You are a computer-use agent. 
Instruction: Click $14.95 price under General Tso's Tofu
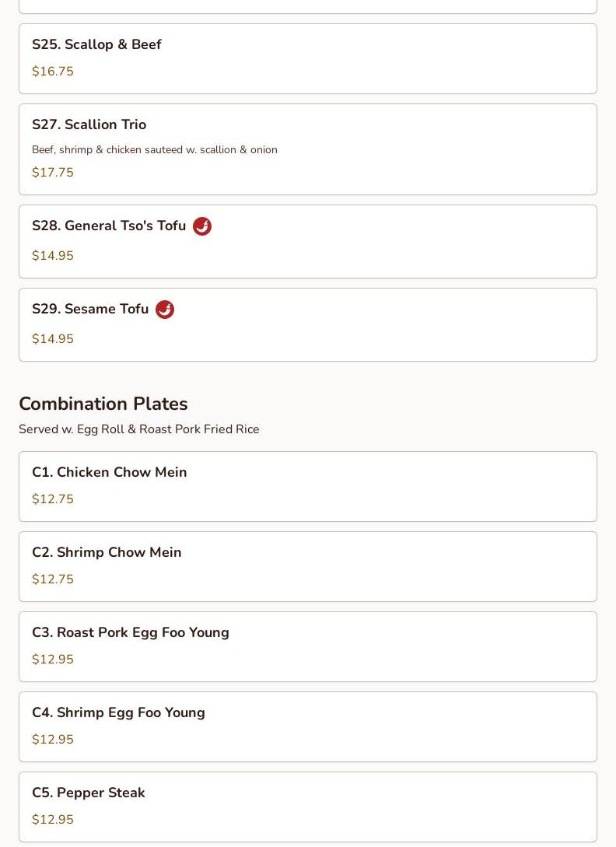(53, 256)
